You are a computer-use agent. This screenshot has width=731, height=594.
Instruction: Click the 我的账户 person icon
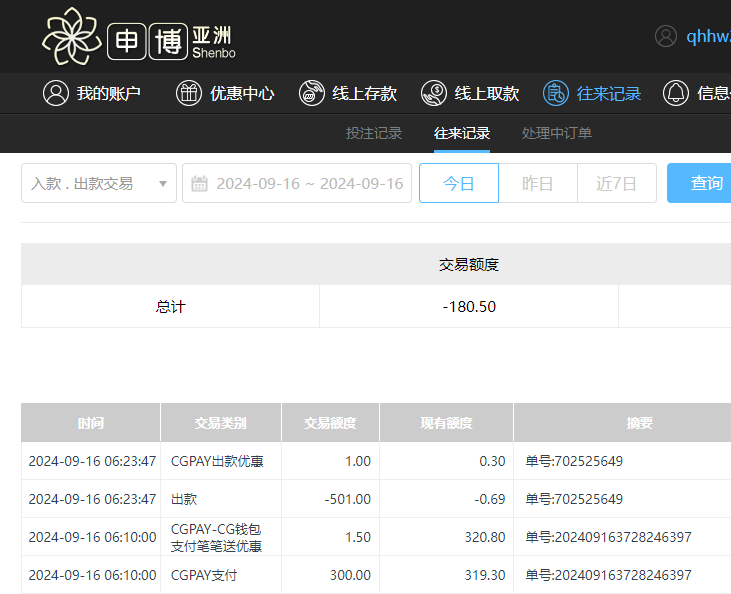click(x=55, y=93)
